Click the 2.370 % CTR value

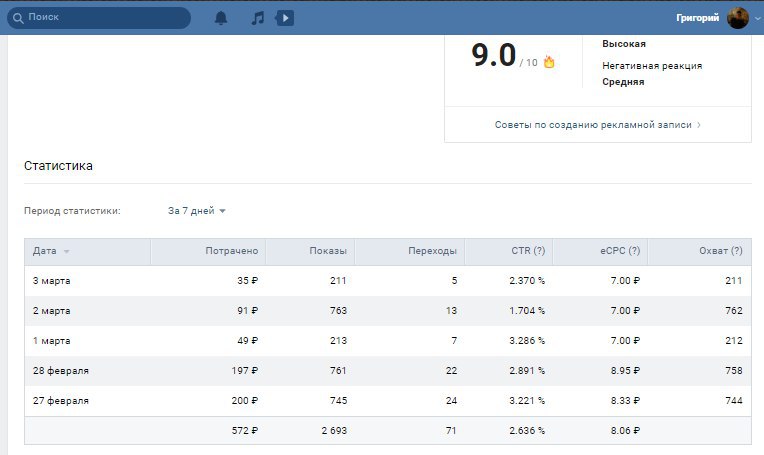click(x=527, y=281)
